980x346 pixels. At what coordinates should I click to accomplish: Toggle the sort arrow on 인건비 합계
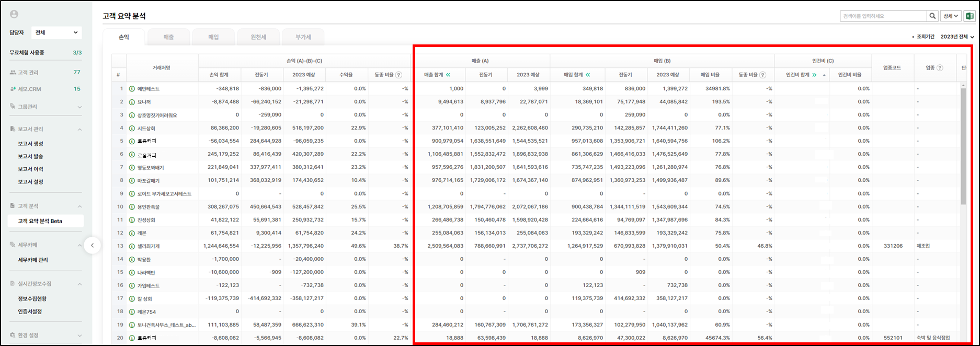[824, 75]
